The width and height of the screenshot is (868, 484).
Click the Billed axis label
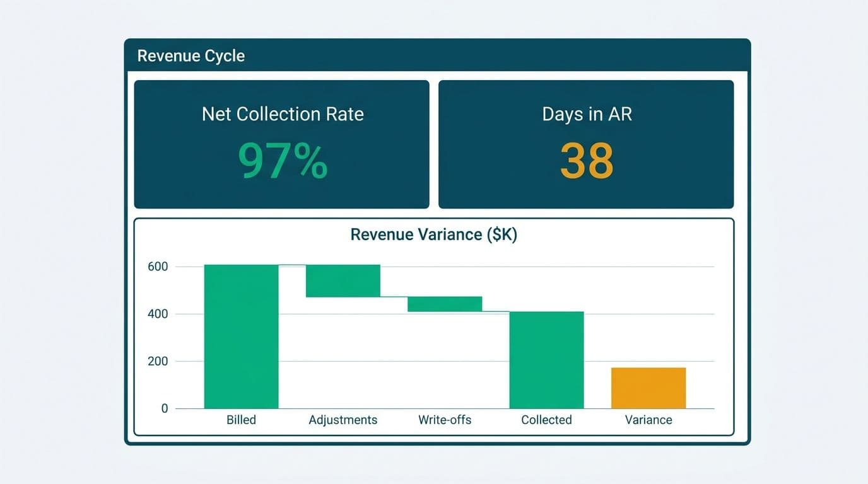(241, 420)
